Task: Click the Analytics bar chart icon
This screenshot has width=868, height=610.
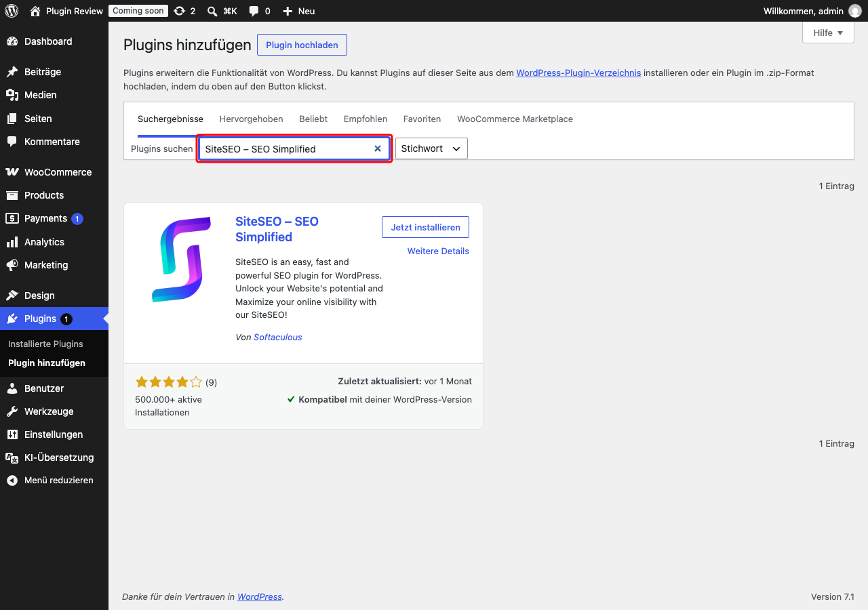Action: pyautogui.click(x=12, y=242)
